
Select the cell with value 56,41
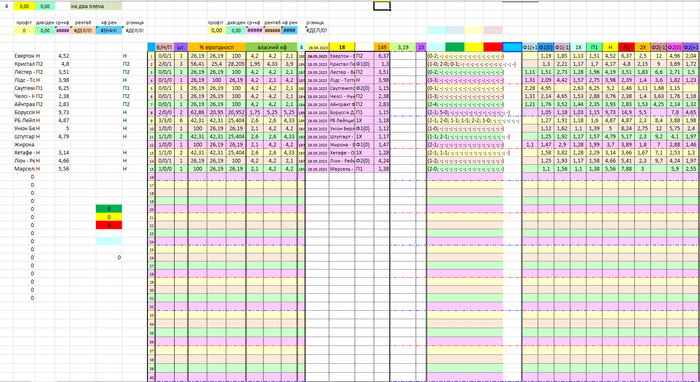[x=197, y=64]
